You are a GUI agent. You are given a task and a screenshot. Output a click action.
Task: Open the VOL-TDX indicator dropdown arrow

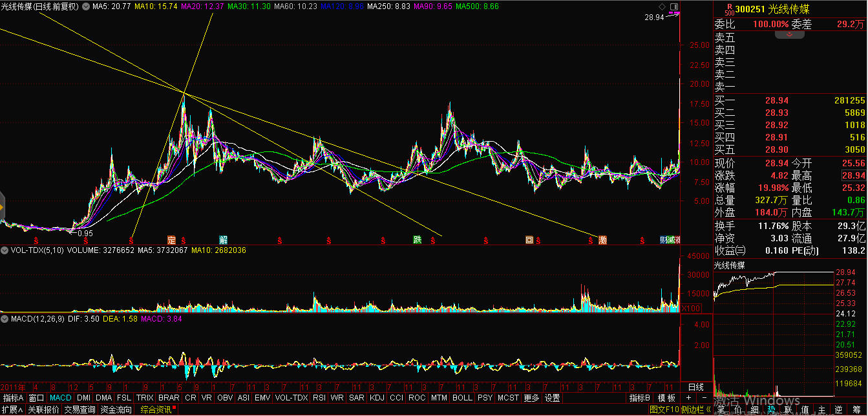pyautogui.click(x=4, y=248)
